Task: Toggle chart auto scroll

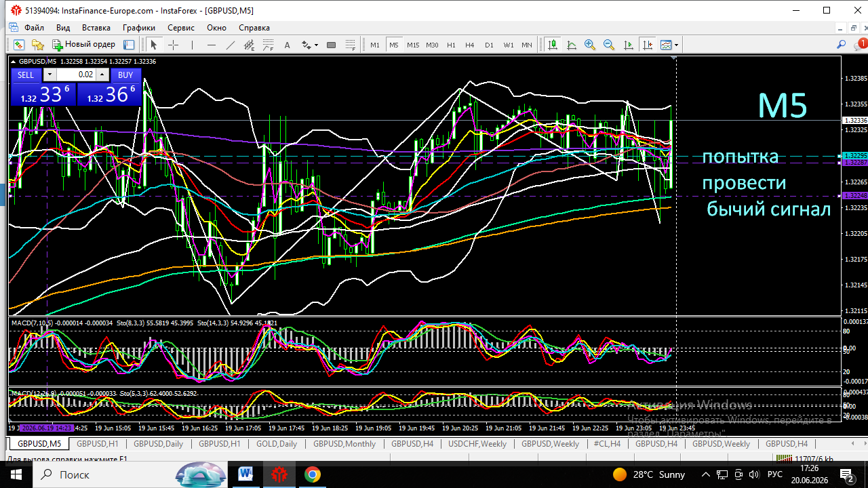Action: (628, 45)
